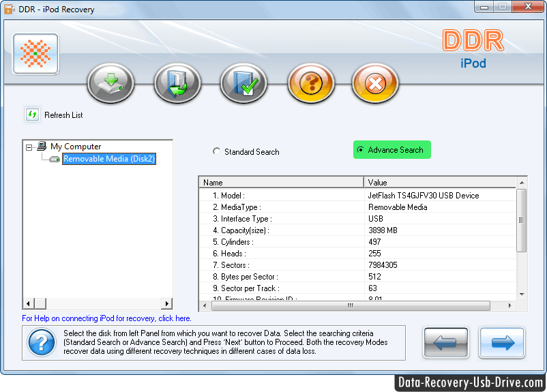Click the My Computer tree label

pos(76,147)
